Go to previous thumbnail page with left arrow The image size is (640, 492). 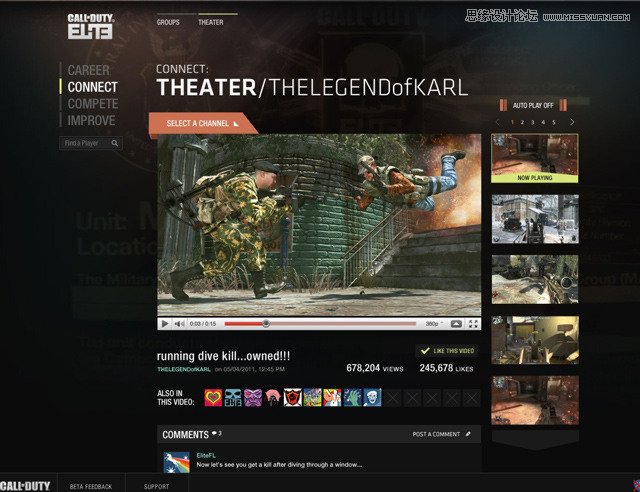[x=497, y=122]
